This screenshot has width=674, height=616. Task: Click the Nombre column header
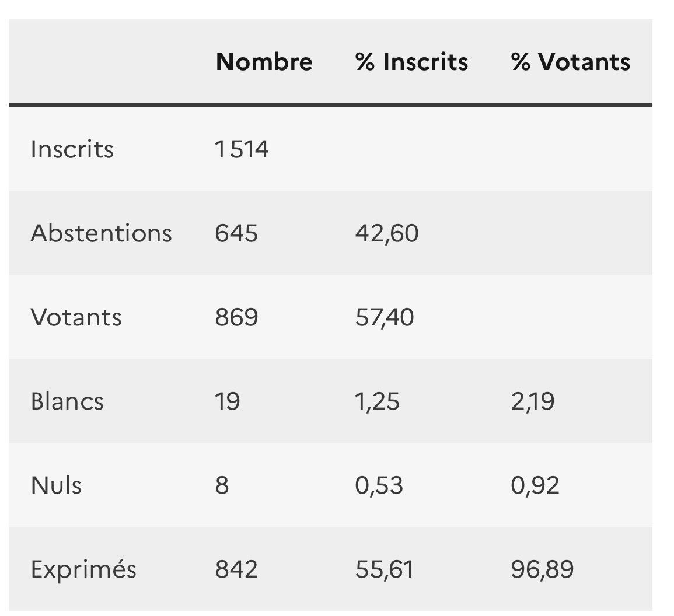[x=264, y=62]
